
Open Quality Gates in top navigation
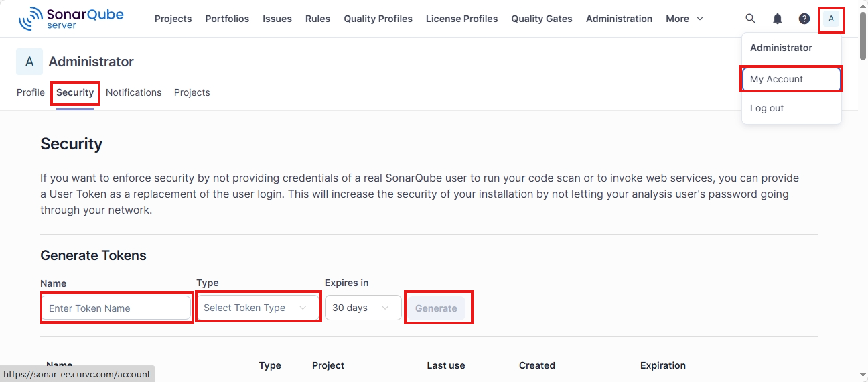tap(541, 19)
